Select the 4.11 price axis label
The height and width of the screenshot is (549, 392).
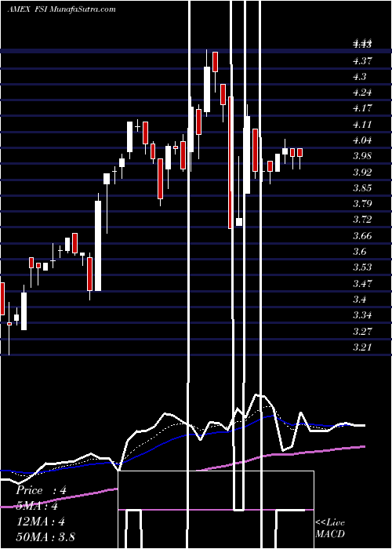click(x=362, y=125)
